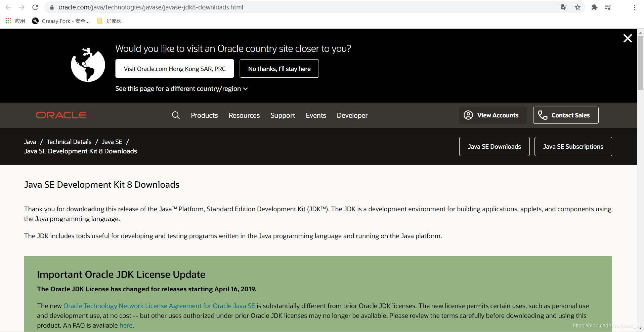Open the Products menu
The width and height of the screenshot is (644, 332).
pos(204,115)
